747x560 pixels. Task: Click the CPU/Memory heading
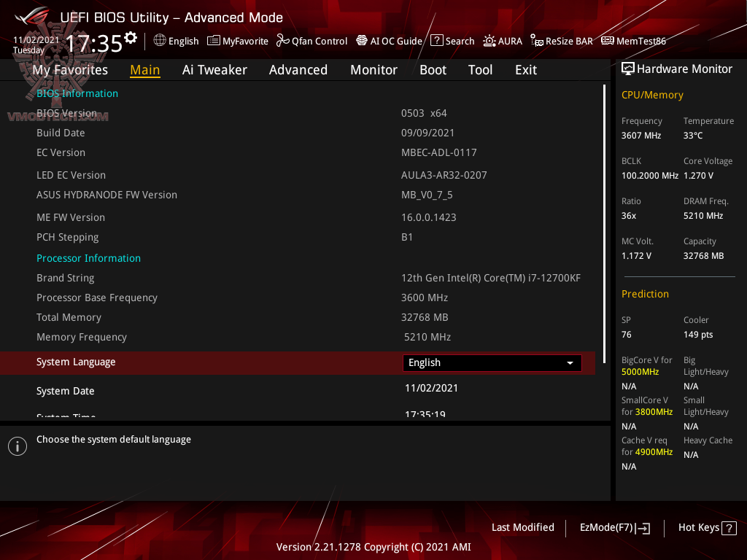[x=652, y=96]
